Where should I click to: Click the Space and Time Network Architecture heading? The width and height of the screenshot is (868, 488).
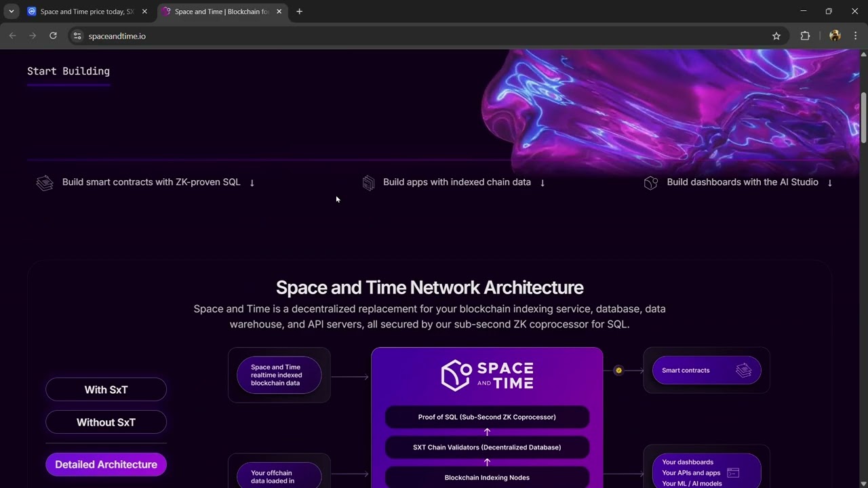429,287
